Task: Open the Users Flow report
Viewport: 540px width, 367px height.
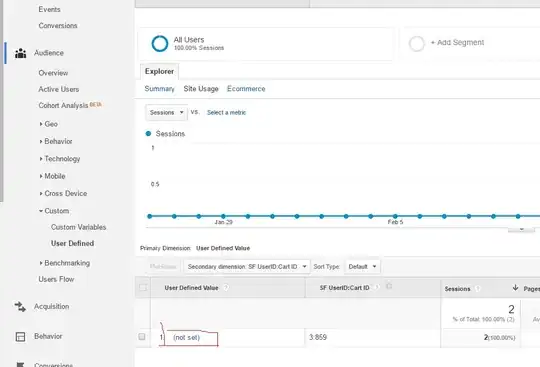Action: [x=56, y=279]
